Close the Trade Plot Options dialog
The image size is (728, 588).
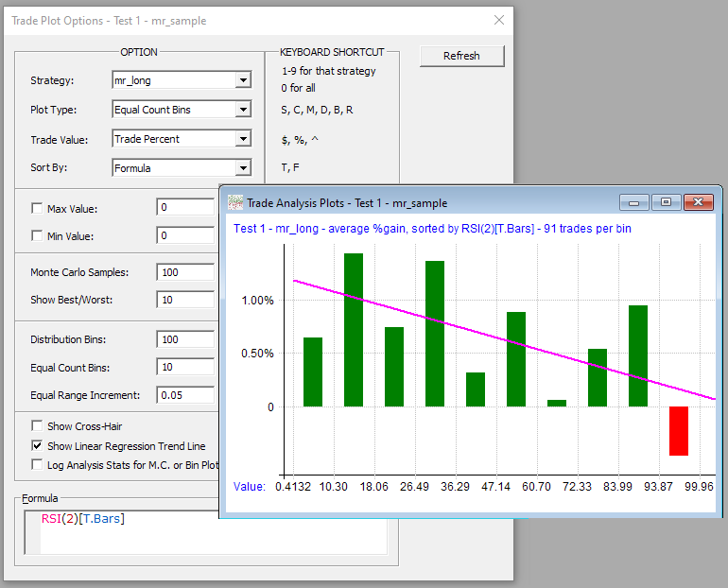tap(499, 20)
